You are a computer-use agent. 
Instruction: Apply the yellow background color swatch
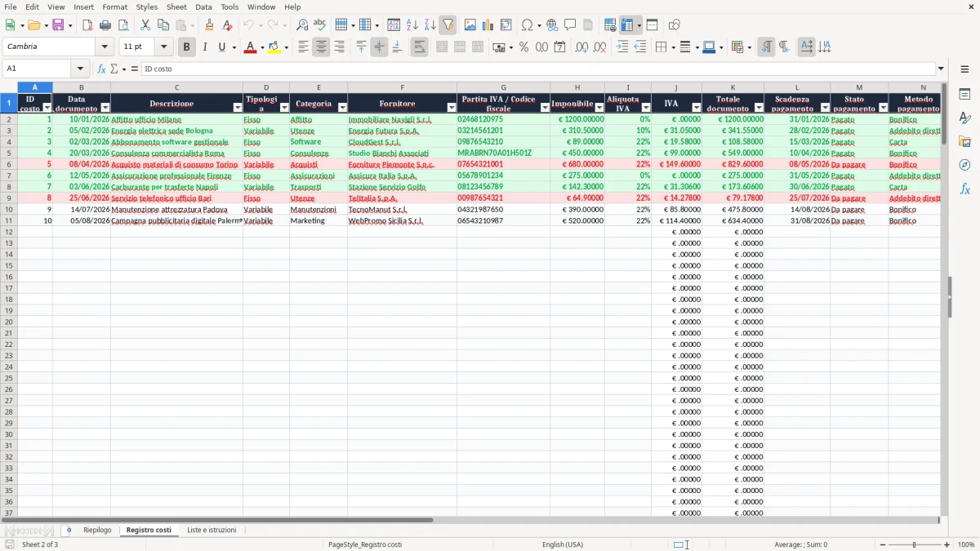coord(274,47)
